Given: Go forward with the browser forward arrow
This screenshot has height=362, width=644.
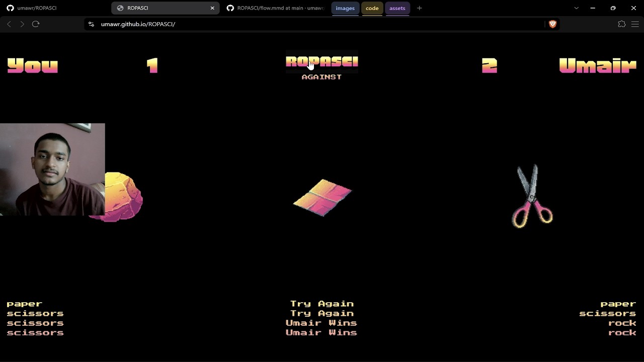Looking at the screenshot, I should [22, 24].
